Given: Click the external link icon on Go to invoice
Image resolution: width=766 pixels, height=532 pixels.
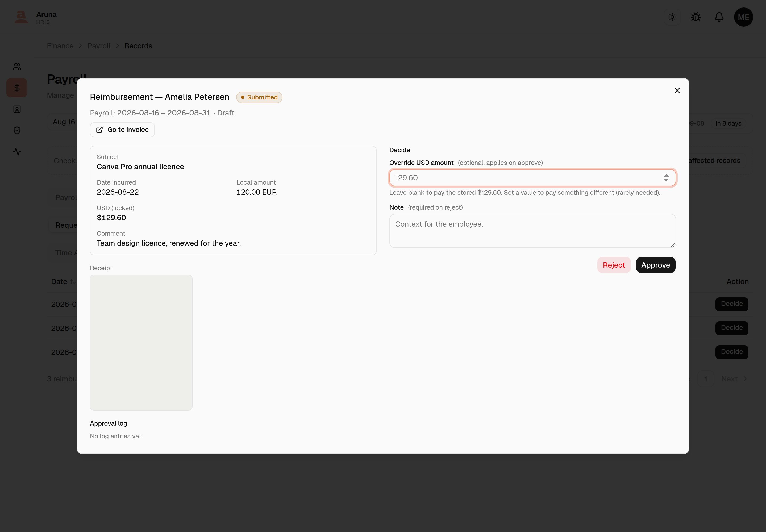Looking at the screenshot, I should [99, 130].
